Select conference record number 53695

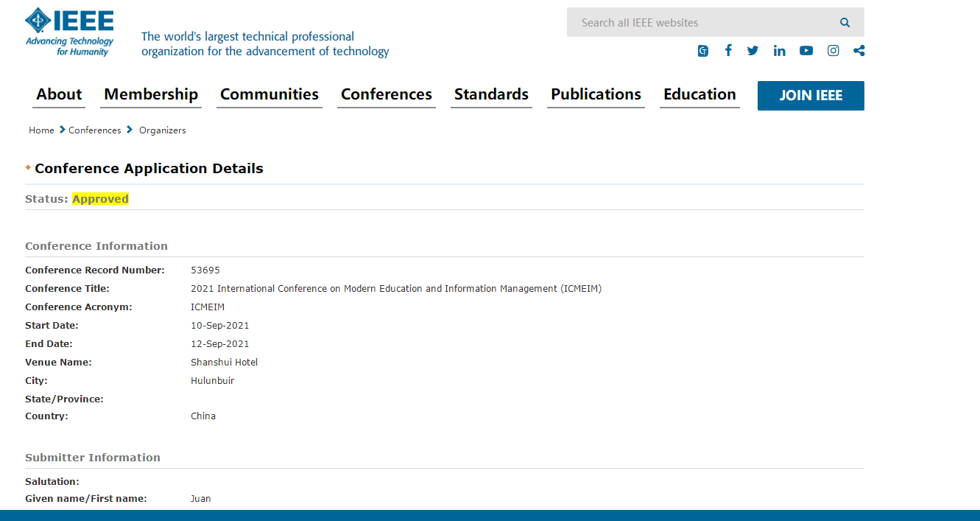coord(205,270)
